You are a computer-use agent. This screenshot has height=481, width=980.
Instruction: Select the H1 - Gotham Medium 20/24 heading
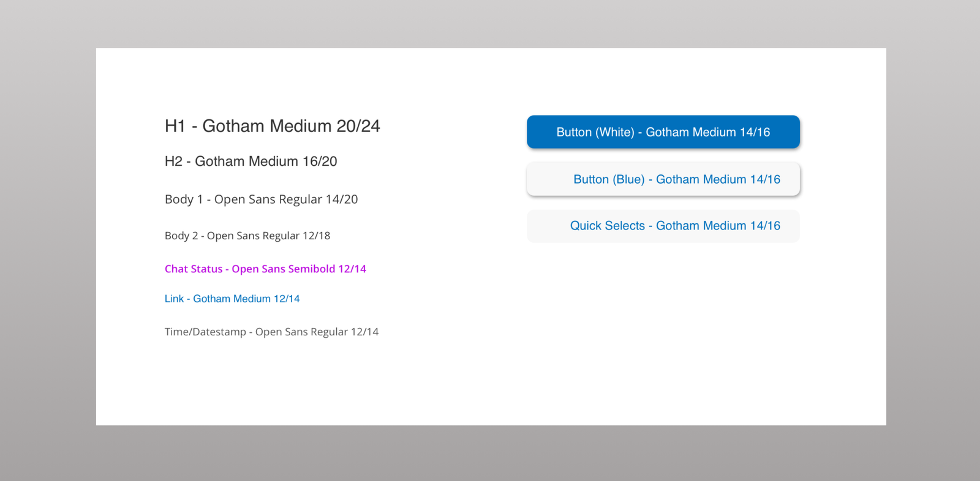tap(272, 126)
